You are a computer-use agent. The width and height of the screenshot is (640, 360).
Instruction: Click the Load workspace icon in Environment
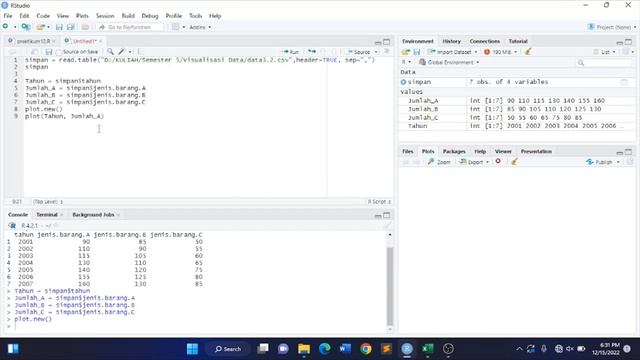coord(405,52)
